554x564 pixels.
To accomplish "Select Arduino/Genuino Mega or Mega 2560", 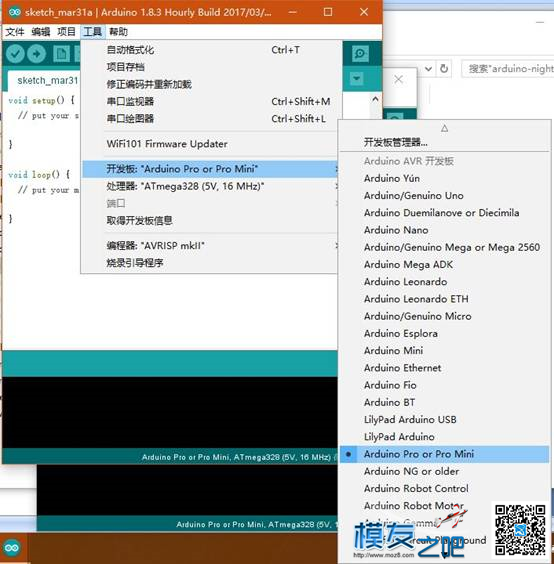I will (x=444, y=247).
